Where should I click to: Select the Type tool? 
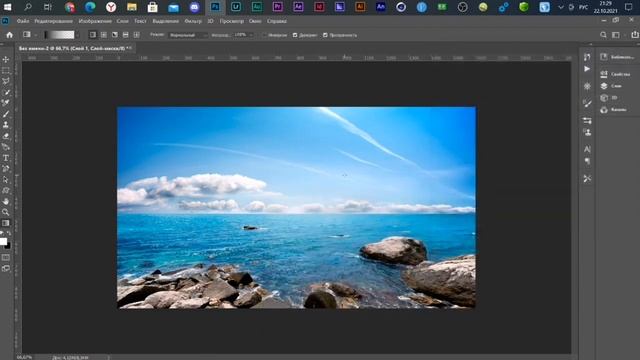pos(6,158)
